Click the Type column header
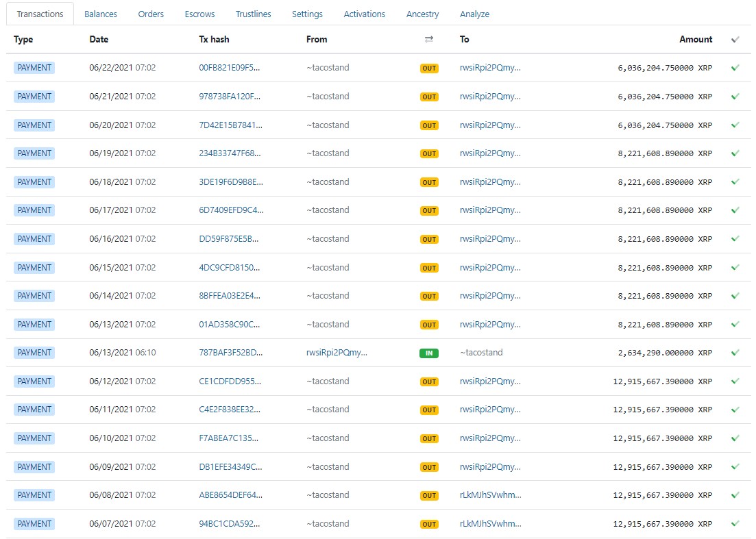This screenshot has width=756, height=539. 23,40
